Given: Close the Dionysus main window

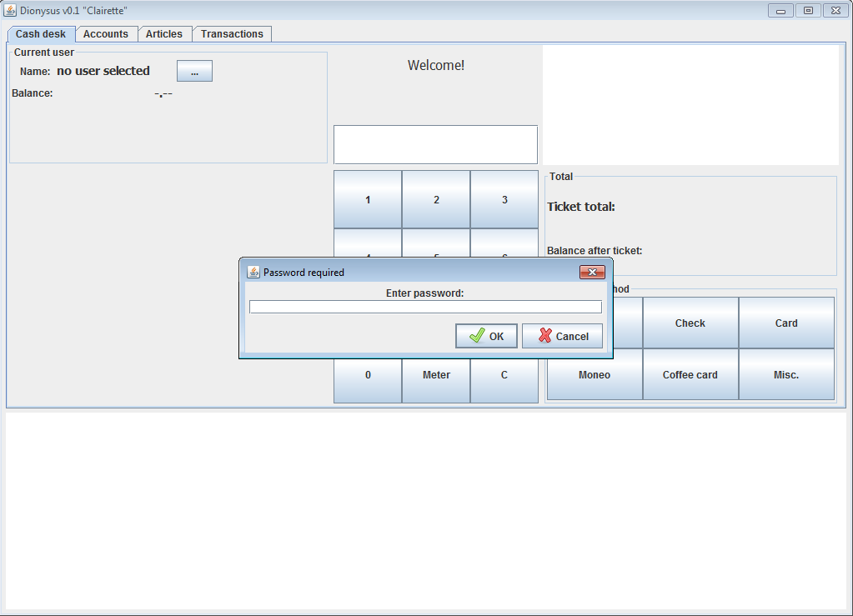Looking at the screenshot, I should pyautogui.click(x=836, y=10).
